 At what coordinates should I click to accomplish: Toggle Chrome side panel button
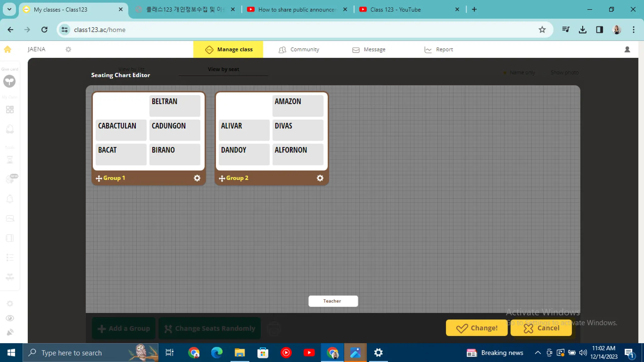pyautogui.click(x=599, y=30)
